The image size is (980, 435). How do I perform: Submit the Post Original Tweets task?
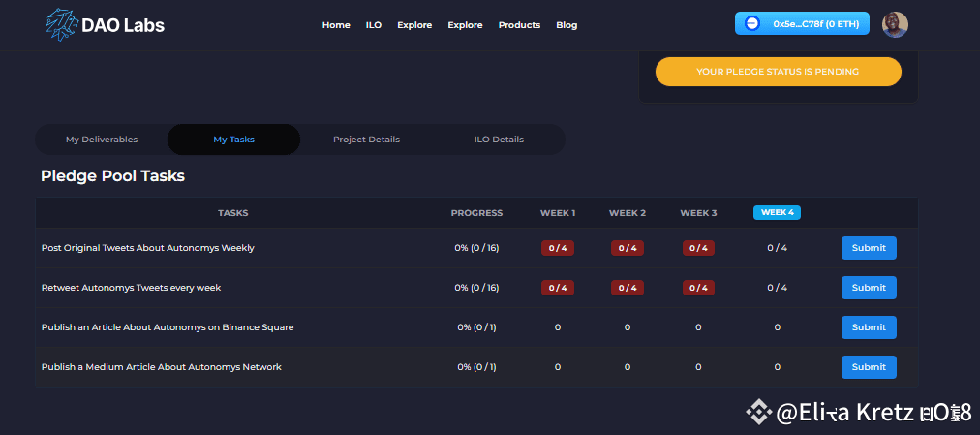(869, 247)
